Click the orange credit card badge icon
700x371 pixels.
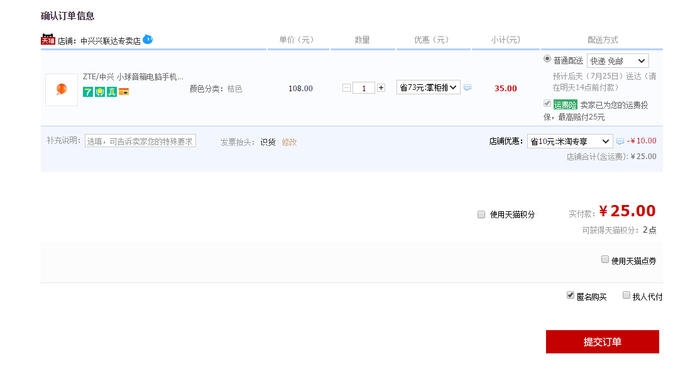(x=124, y=92)
